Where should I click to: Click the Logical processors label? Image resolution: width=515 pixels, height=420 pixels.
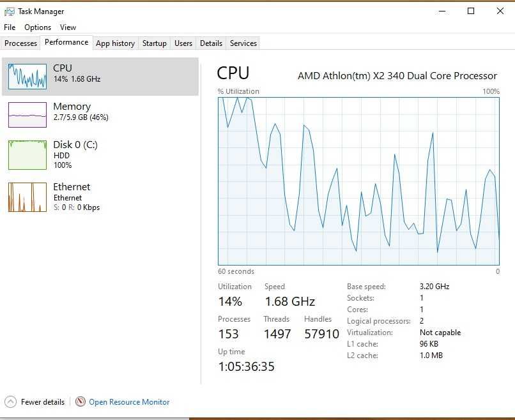coord(379,321)
